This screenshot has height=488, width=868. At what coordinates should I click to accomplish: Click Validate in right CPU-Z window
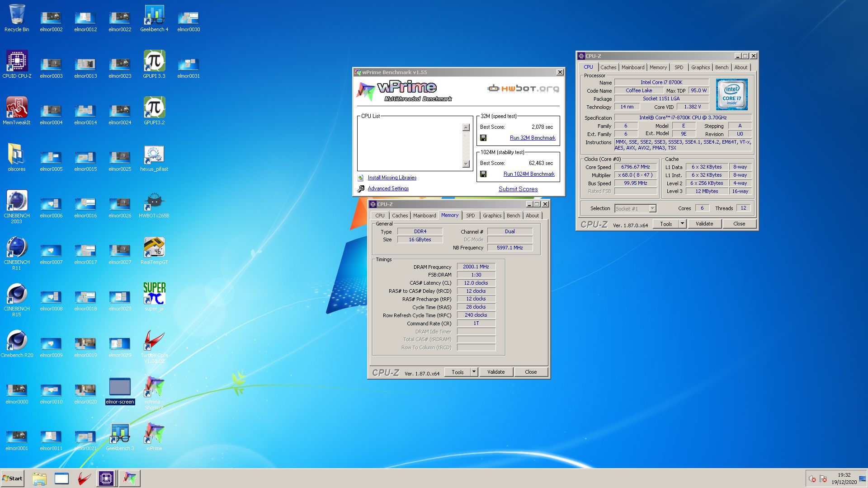(704, 224)
